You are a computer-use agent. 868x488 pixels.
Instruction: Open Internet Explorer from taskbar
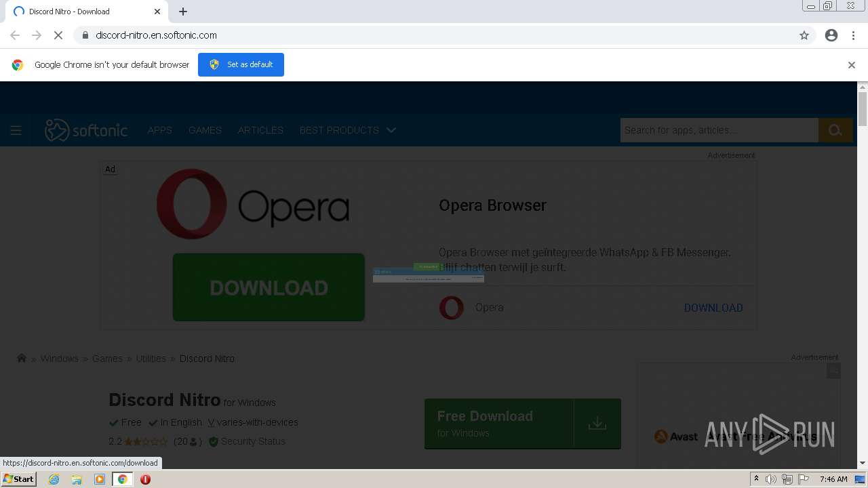pyautogui.click(x=54, y=479)
